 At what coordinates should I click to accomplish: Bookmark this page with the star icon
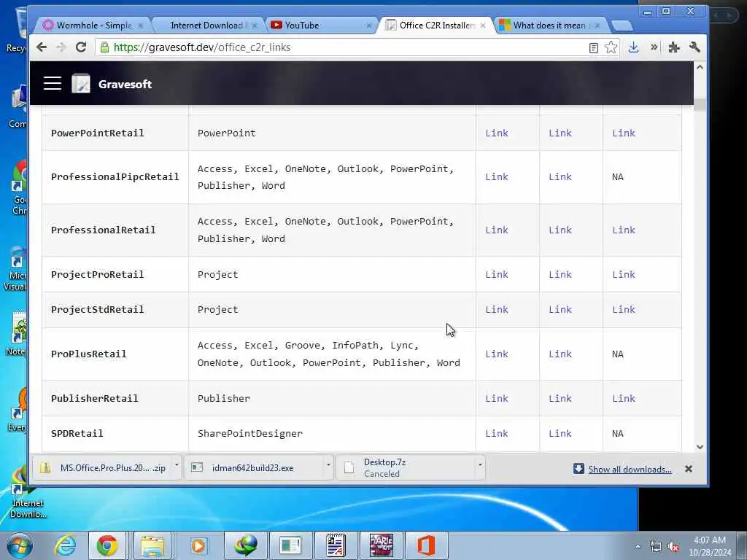click(x=611, y=47)
